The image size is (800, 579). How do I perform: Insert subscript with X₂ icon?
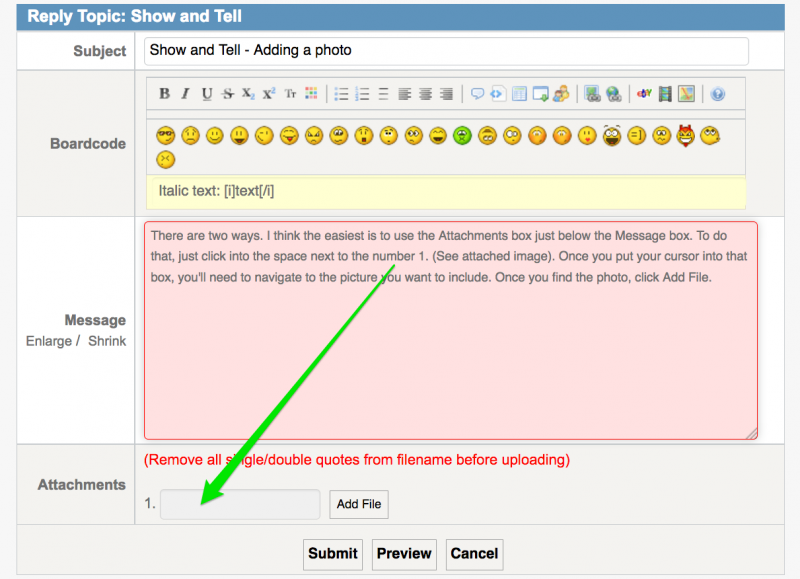[x=248, y=94]
